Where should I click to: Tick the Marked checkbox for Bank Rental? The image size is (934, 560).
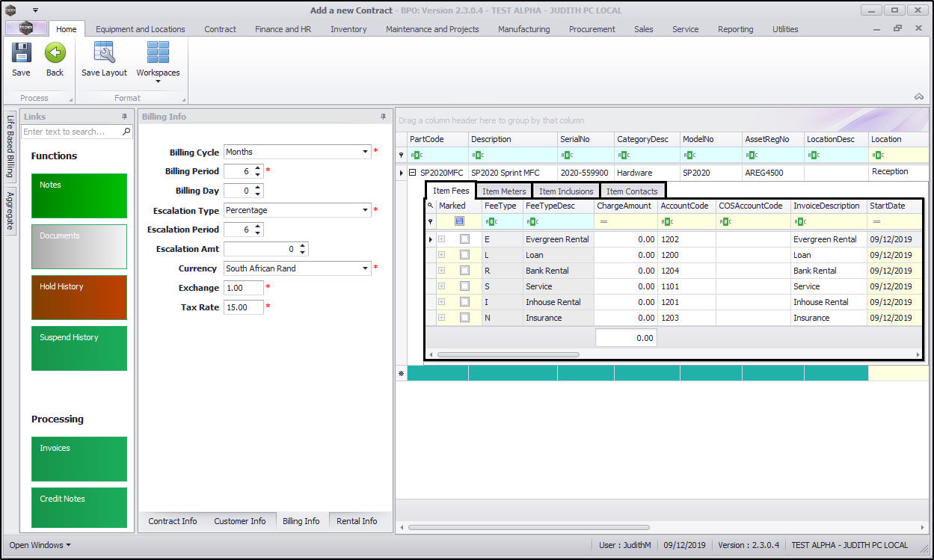(x=464, y=271)
